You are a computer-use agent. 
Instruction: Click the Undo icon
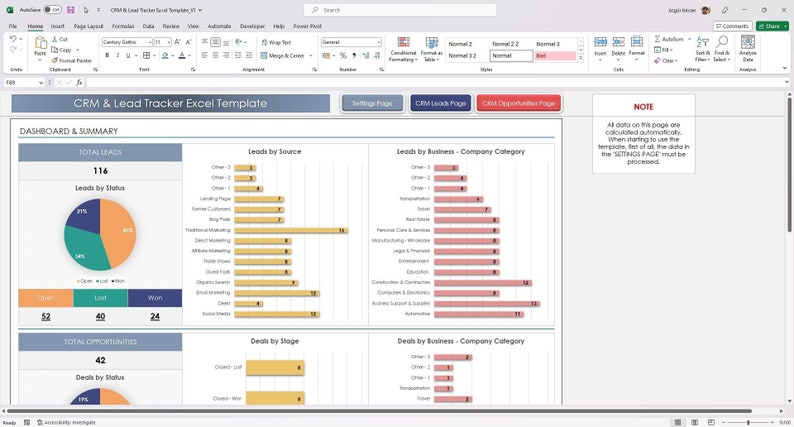(x=13, y=38)
